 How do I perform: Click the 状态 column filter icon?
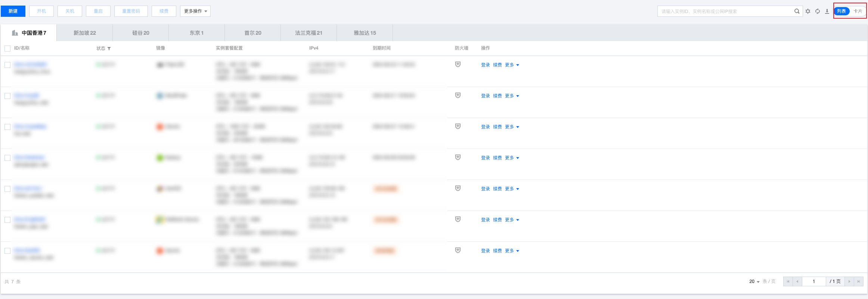point(109,49)
